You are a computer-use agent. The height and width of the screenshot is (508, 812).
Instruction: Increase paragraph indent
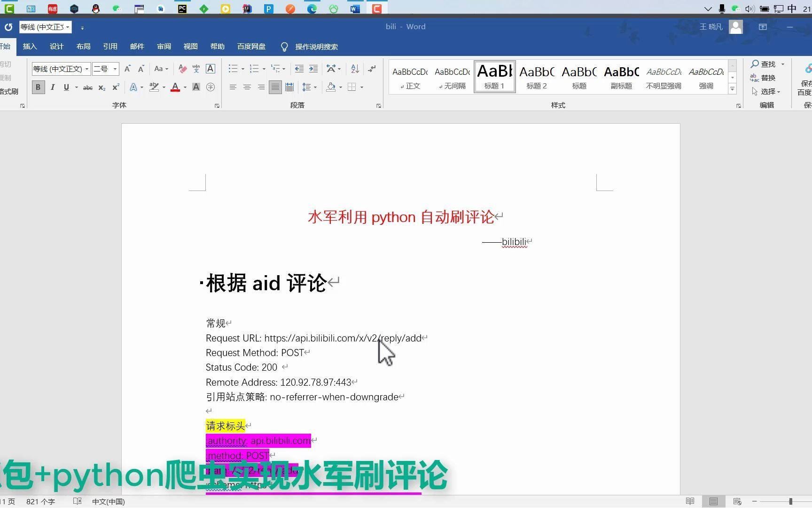tap(313, 69)
